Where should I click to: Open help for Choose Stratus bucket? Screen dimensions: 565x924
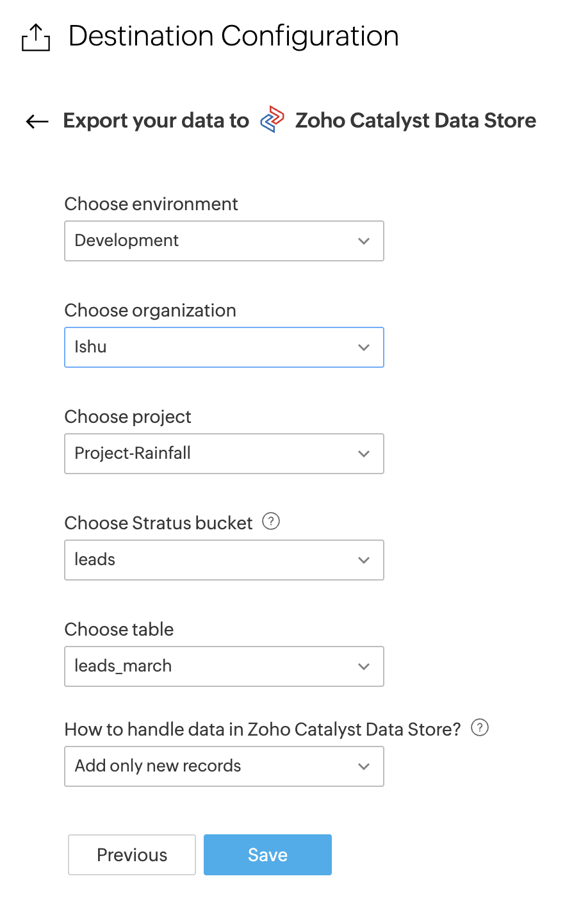click(272, 522)
